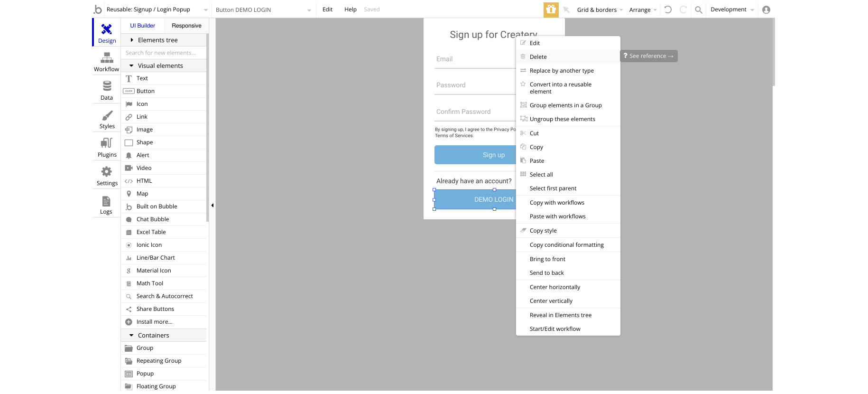Click the Install more... button
The width and height of the screenshot is (868, 394).
pos(154,322)
